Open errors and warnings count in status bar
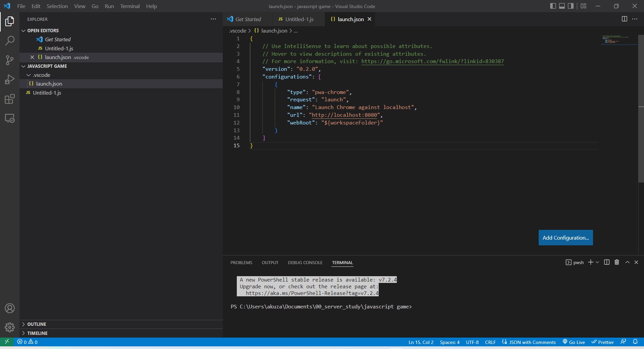This screenshot has height=349, width=644. click(x=28, y=342)
